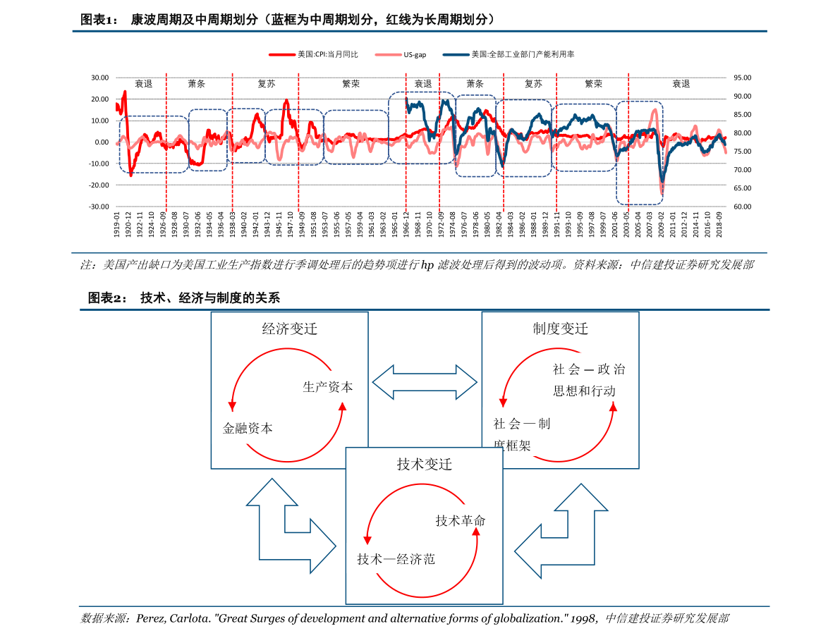
Task: Click the 技术变迁 box title
Action: tap(424, 464)
